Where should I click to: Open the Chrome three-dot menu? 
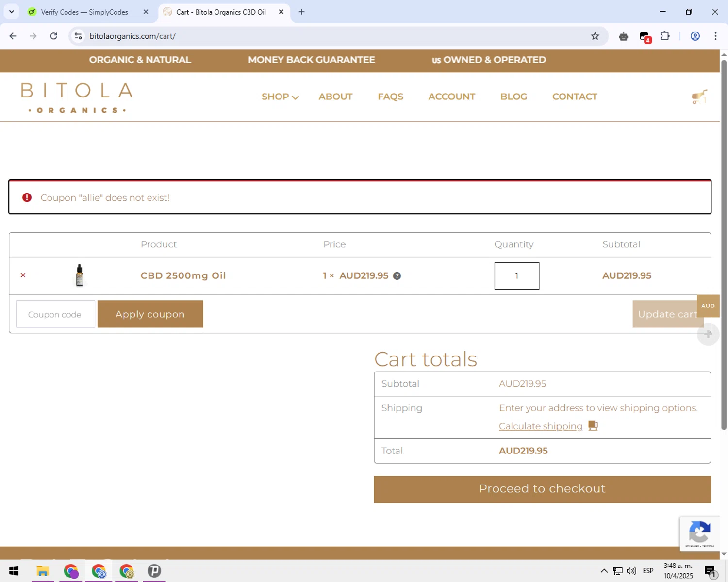tap(715, 36)
